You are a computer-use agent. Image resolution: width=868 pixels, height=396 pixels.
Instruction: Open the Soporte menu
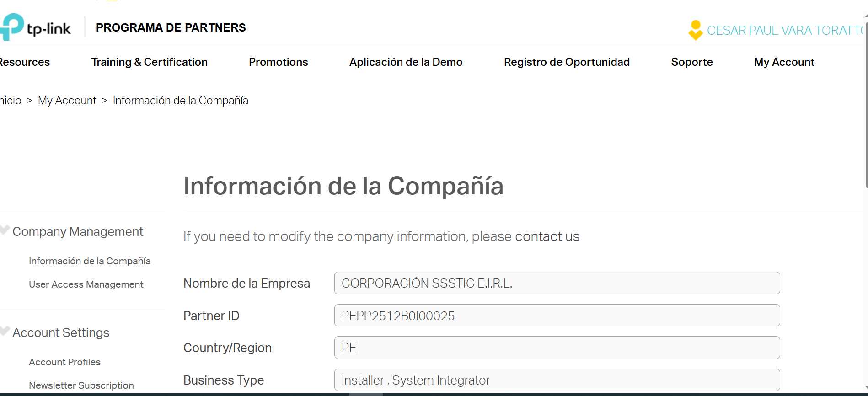coord(691,62)
